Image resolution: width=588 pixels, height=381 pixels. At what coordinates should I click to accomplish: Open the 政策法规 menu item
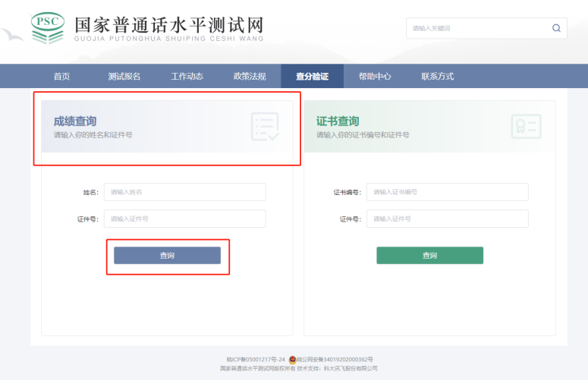250,76
